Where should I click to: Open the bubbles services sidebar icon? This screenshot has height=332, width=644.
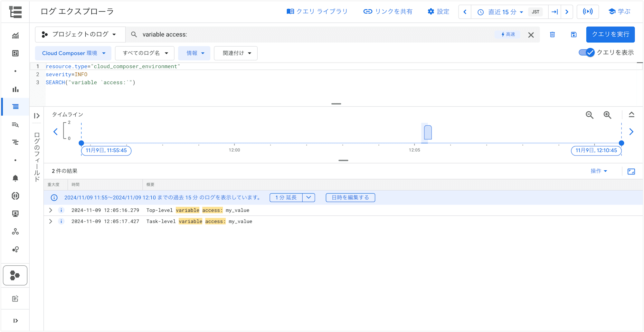pyautogui.click(x=15, y=249)
